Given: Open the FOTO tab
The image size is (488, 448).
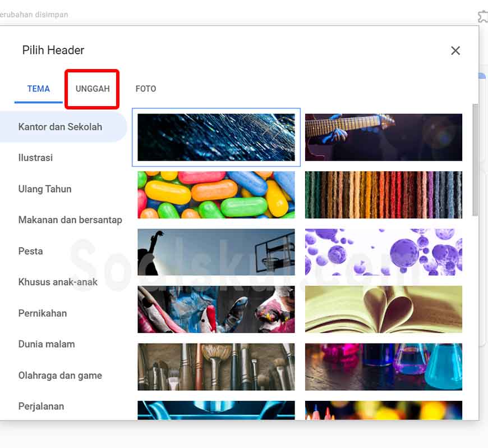Looking at the screenshot, I should click(x=146, y=89).
